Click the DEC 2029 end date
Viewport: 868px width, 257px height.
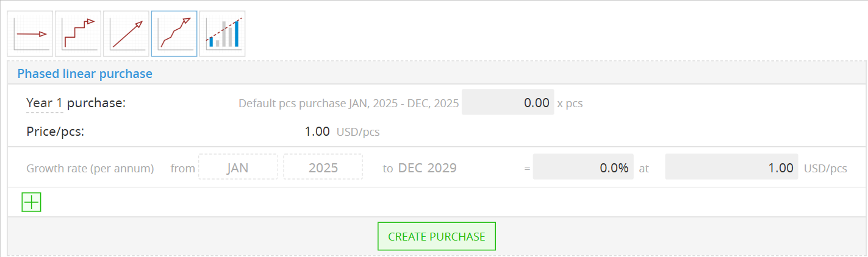pos(427,168)
